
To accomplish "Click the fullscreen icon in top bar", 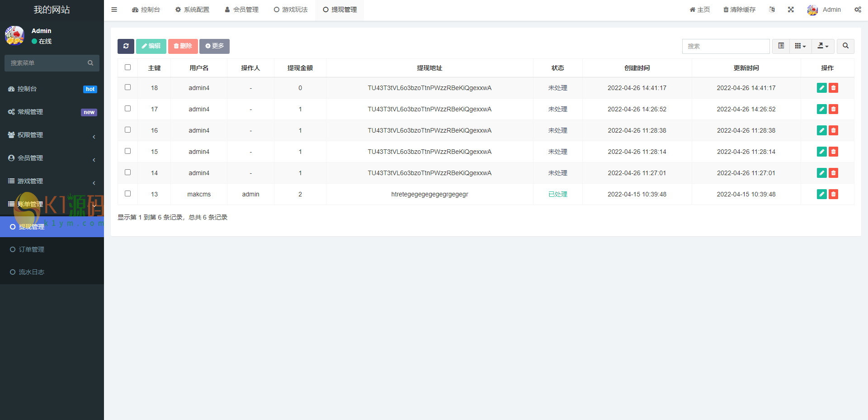I will coord(791,10).
